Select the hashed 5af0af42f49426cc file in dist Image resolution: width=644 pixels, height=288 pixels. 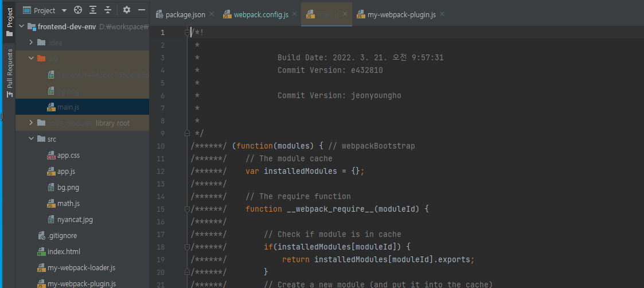click(82, 75)
